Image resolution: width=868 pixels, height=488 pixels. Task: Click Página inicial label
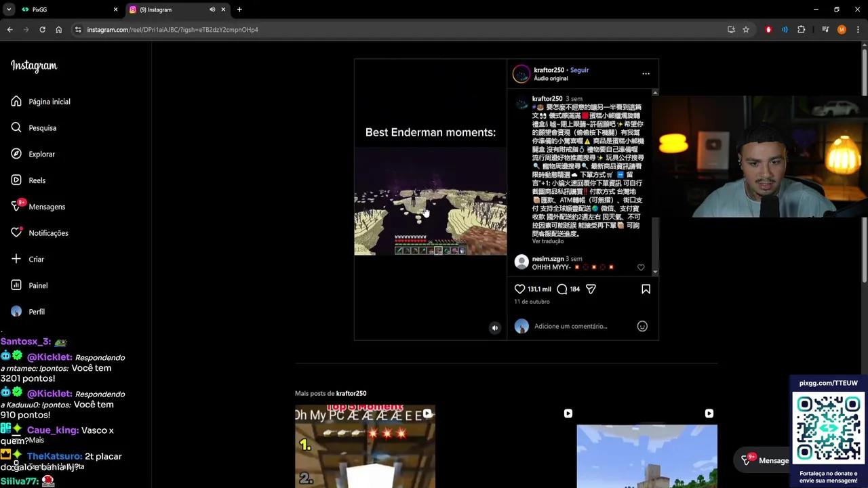pos(50,102)
